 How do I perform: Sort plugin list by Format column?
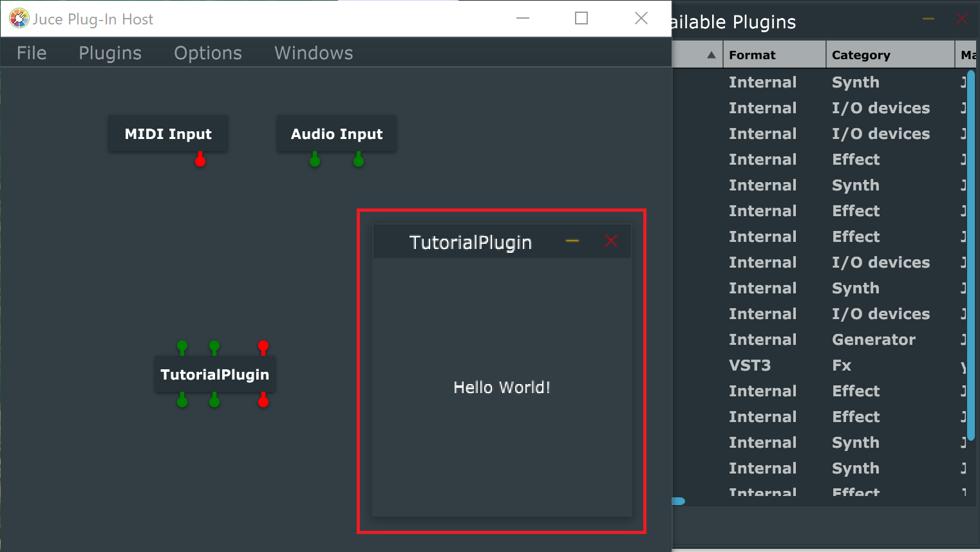point(774,55)
